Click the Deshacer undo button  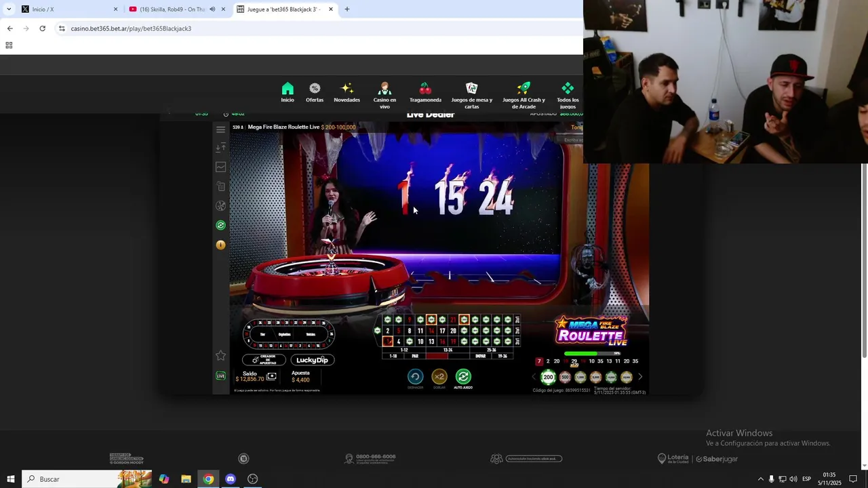415,377
